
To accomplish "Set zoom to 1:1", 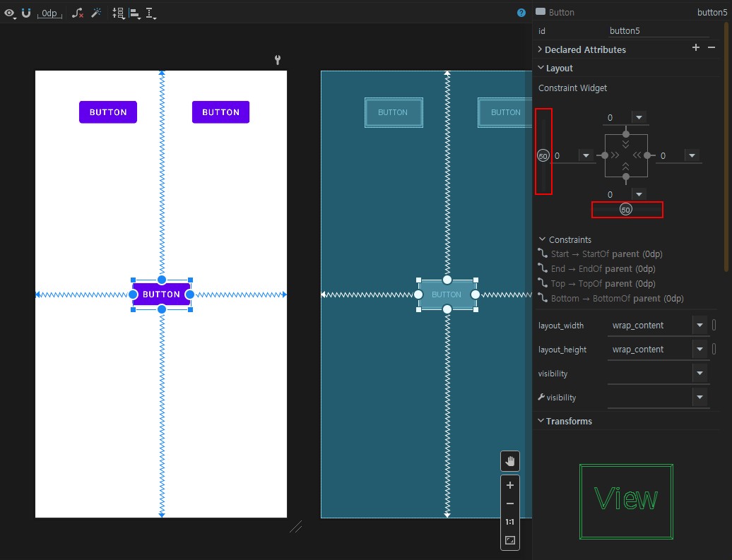I will [510, 522].
